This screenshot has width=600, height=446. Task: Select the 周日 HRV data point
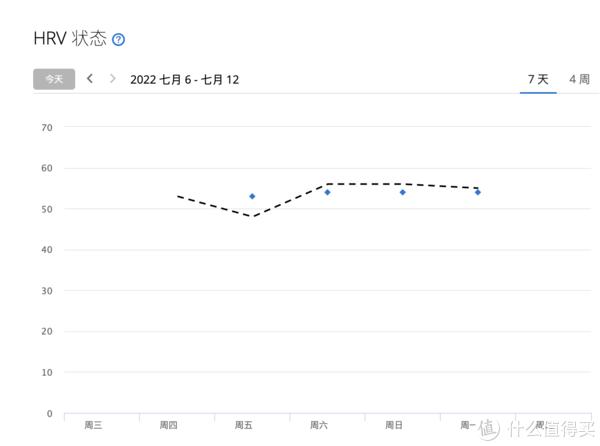pyautogui.click(x=403, y=192)
